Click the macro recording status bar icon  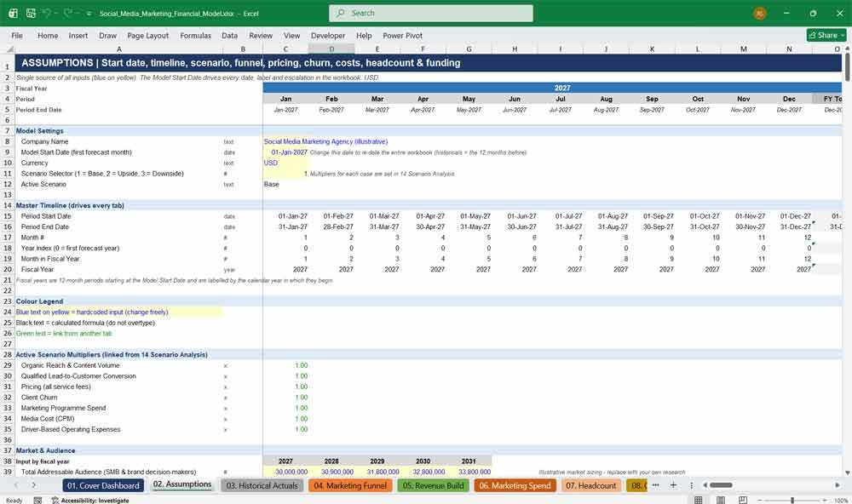37,501
